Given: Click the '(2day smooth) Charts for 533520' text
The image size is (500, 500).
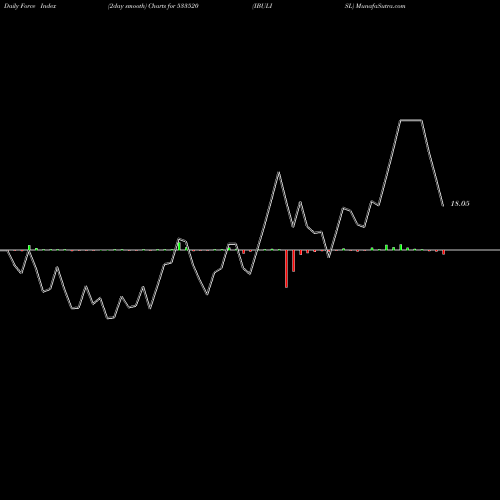Looking at the screenshot, I should coord(153,6).
